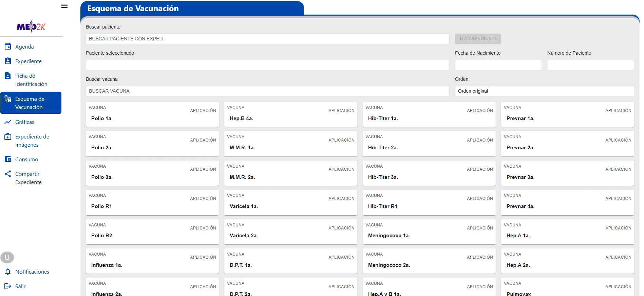Screen dimensions: 644x296
Task: Click the Compartir Expediente share icon
Action: (8, 174)
